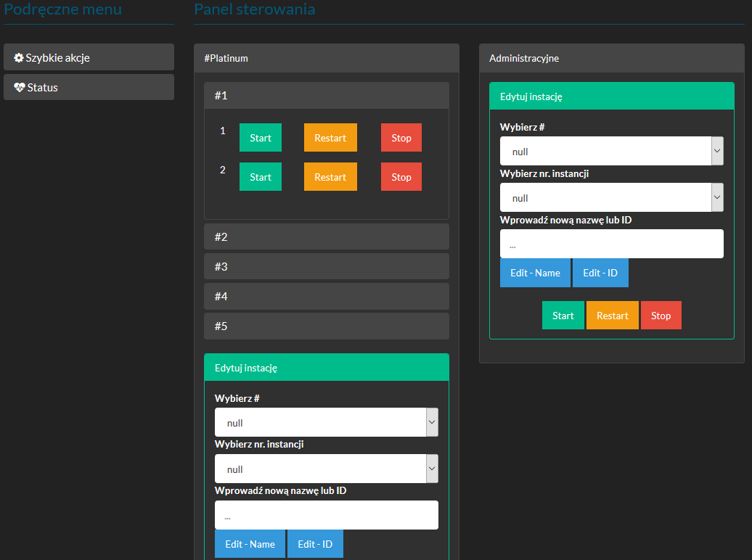This screenshot has height=560, width=752.
Task: Expand the #5 accordion section
Action: coord(327,326)
